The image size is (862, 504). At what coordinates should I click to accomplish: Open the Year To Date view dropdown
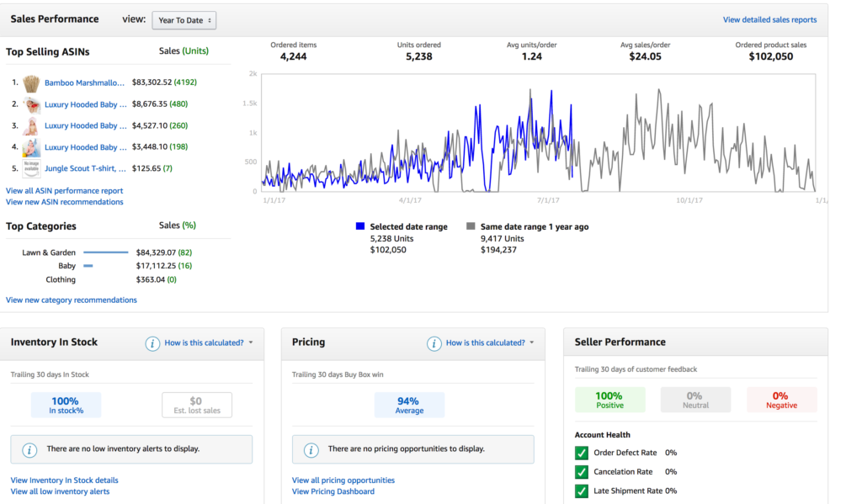coord(184,19)
